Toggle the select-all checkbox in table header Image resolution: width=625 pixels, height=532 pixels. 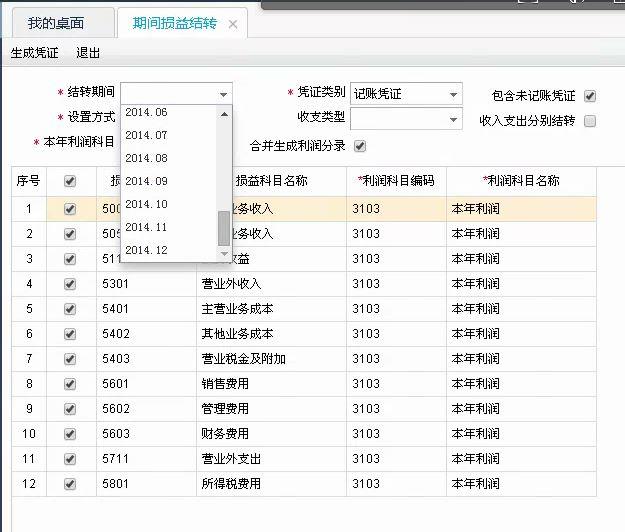click(x=70, y=181)
